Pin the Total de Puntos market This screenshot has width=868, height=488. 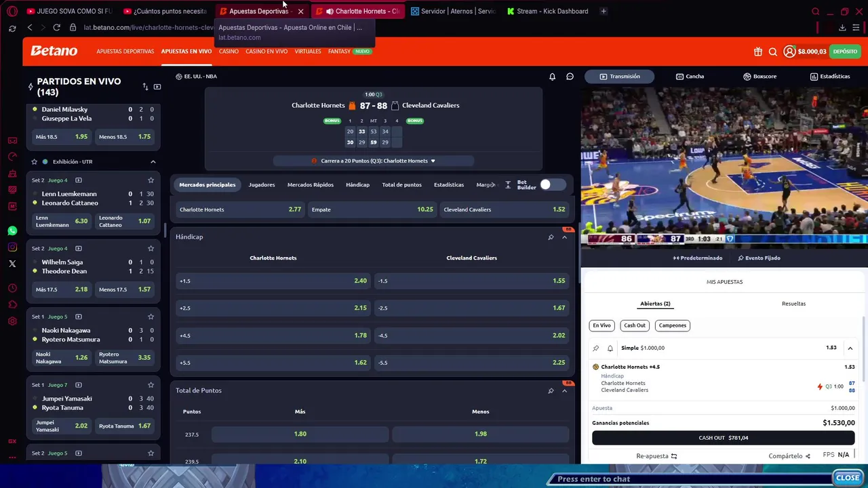tap(551, 390)
